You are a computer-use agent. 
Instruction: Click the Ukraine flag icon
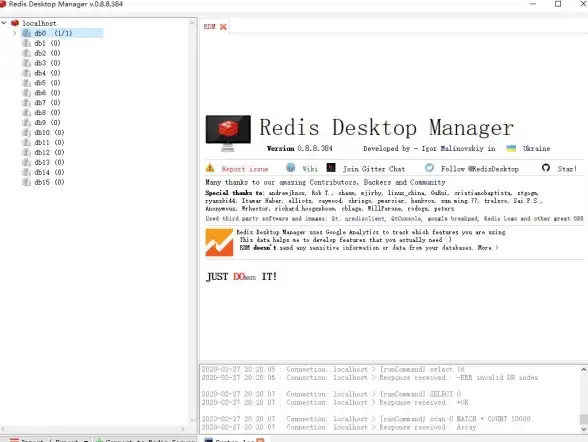click(x=511, y=148)
